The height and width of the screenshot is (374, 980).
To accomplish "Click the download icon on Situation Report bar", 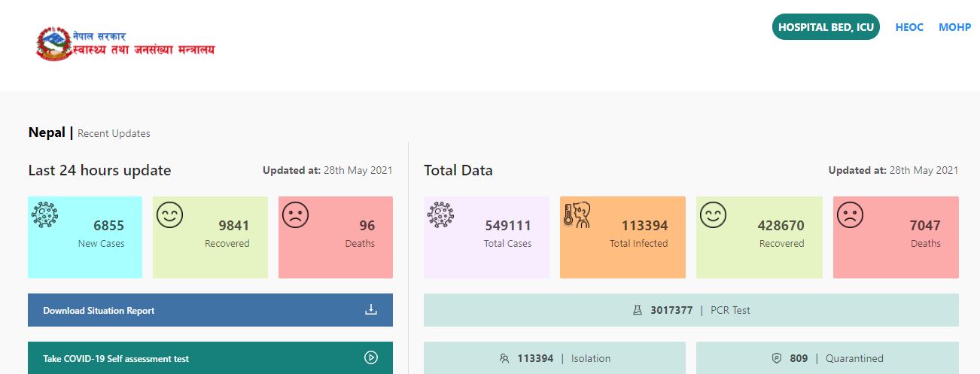I will click(371, 309).
